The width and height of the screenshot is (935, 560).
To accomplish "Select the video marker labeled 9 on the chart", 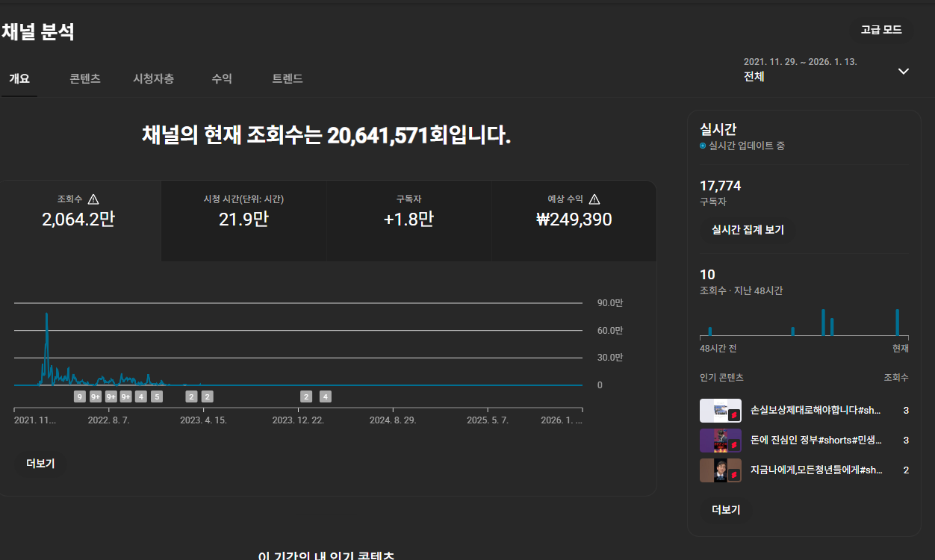I will pos(80,396).
